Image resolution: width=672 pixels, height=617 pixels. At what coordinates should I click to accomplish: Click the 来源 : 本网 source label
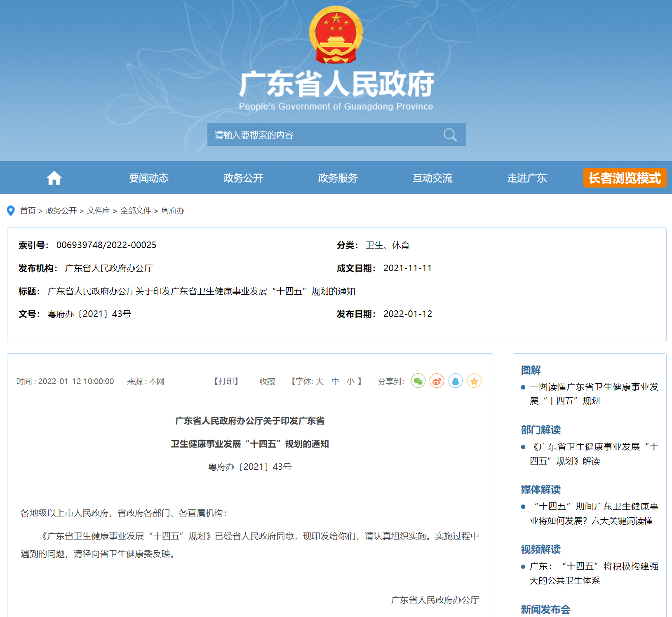pyautogui.click(x=146, y=381)
